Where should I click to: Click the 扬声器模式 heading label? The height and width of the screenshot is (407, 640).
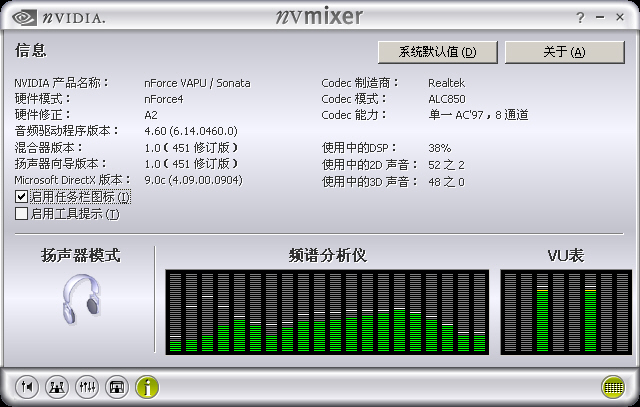(x=80, y=256)
